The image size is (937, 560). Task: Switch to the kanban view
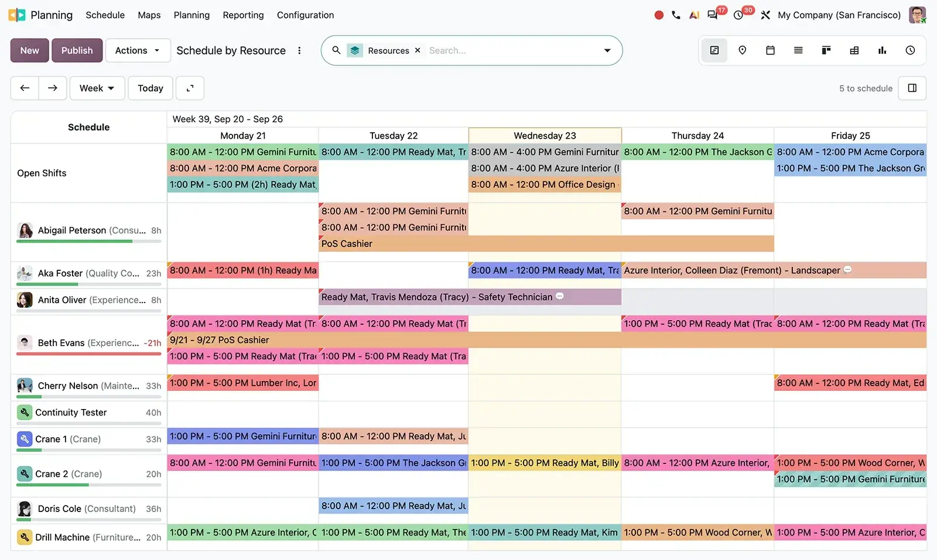click(x=826, y=50)
